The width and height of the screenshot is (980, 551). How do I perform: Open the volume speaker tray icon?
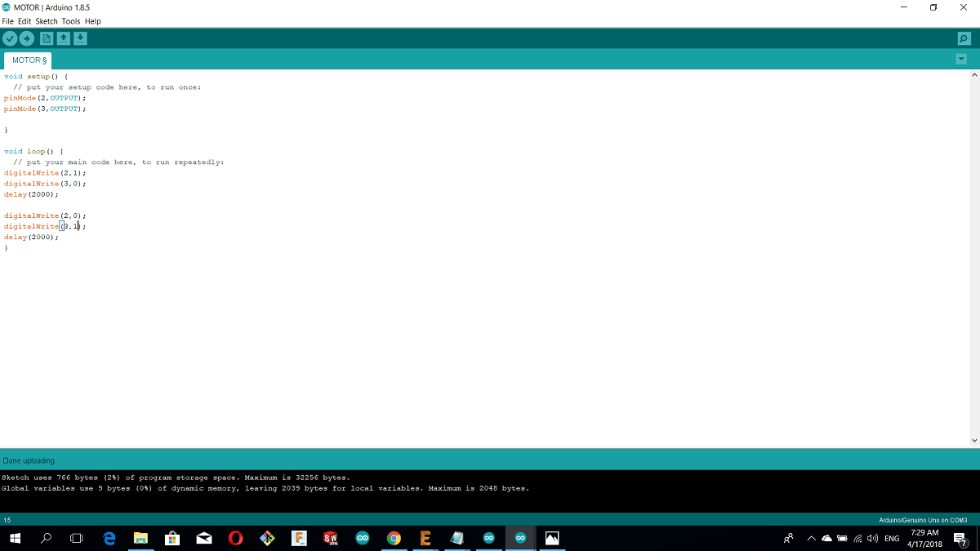[x=872, y=538]
